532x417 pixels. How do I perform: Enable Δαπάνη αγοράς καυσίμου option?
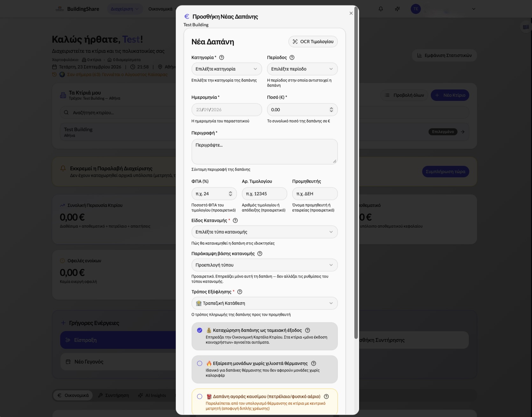(200, 397)
